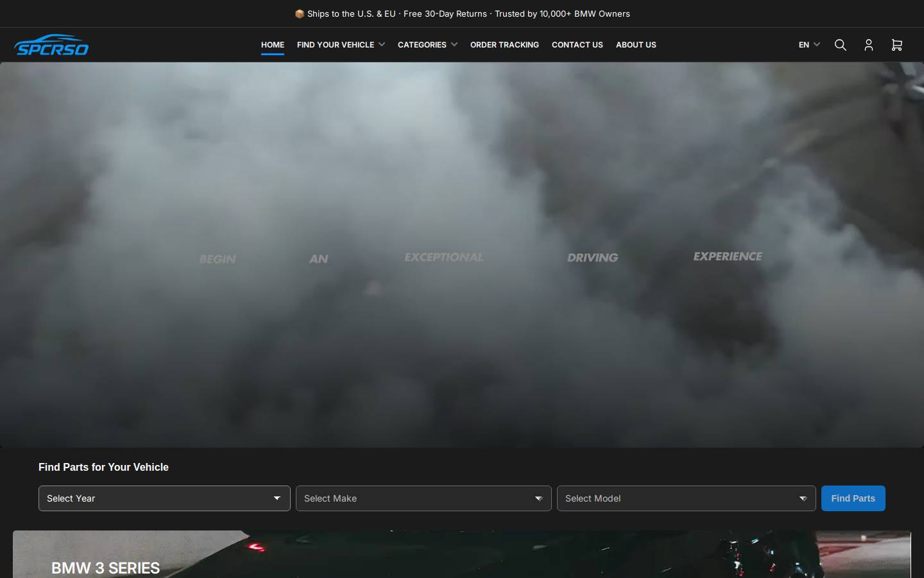Click the hero video with driving experience text

[462, 255]
